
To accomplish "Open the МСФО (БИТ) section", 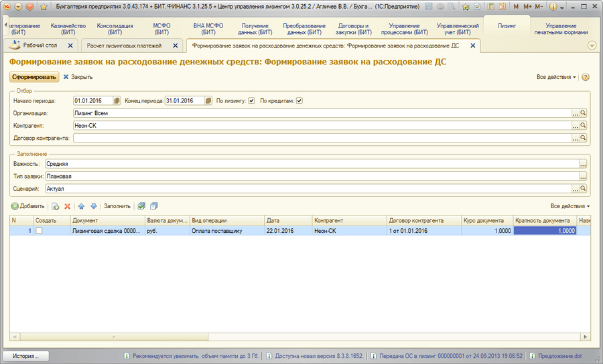I will (x=161, y=29).
